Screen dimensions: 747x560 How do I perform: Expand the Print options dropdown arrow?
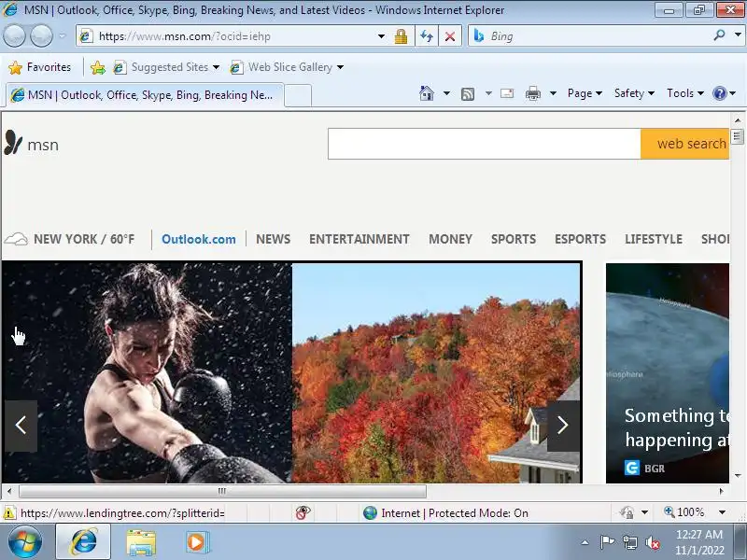coord(553,93)
